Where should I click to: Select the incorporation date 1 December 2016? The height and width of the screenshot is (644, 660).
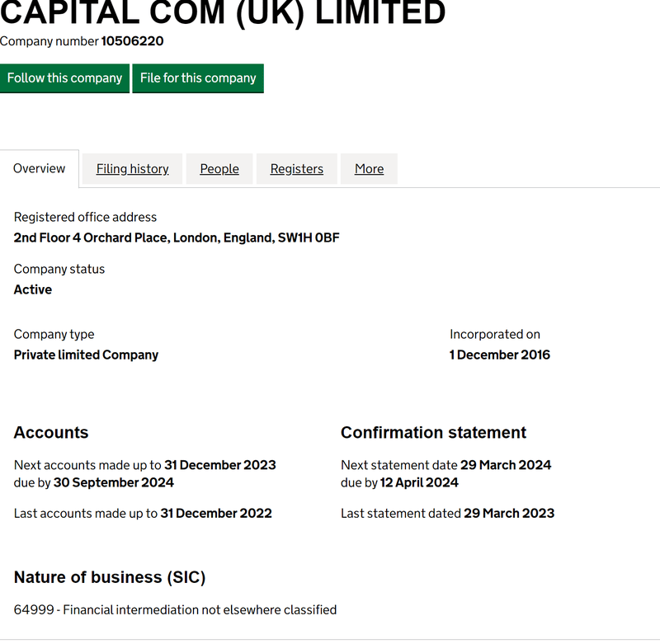coord(499,355)
